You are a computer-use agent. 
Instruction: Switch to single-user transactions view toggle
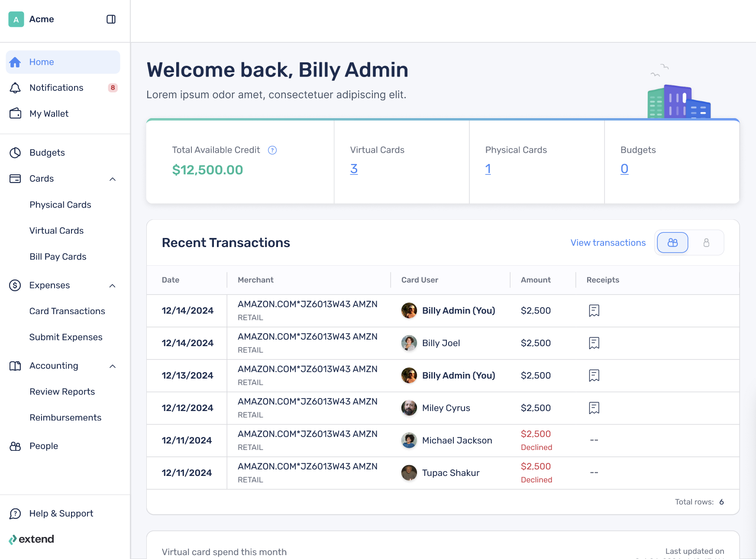[x=706, y=243]
